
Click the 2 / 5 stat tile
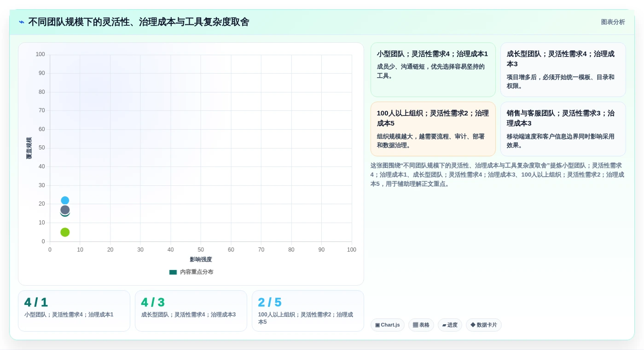[x=308, y=311]
